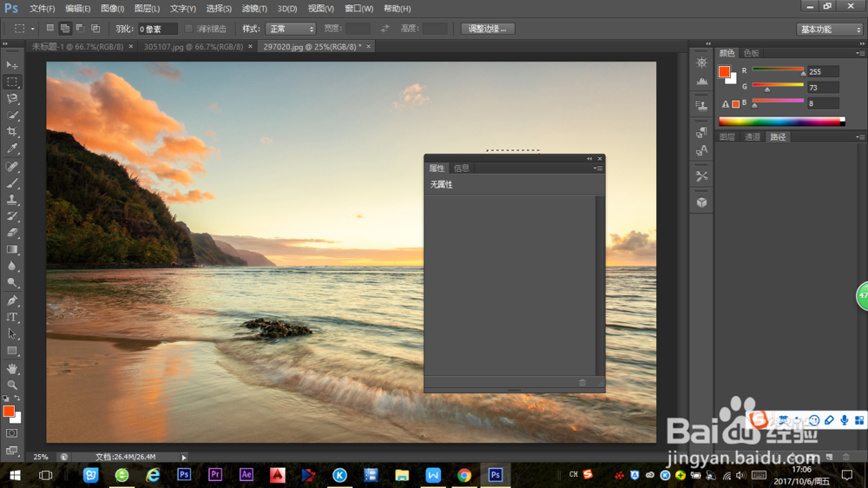Select the Lasso tool

[x=11, y=99]
